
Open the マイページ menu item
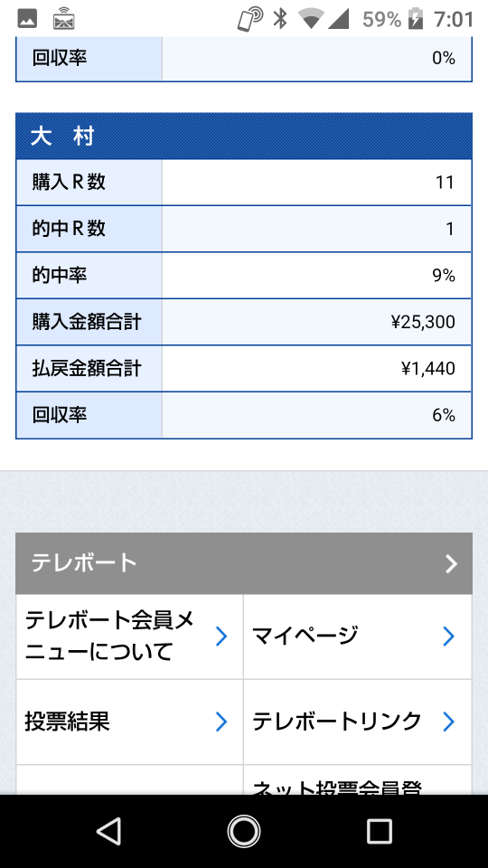point(358,637)
